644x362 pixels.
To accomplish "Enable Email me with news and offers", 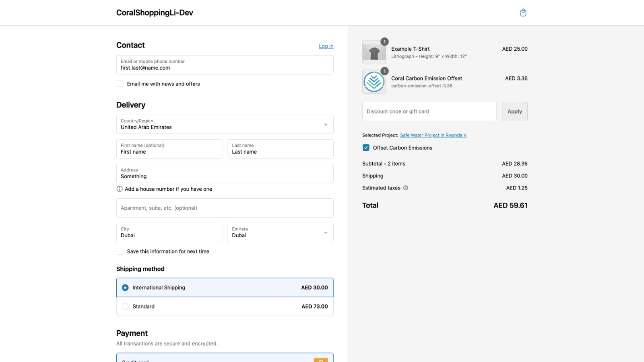I will pos(120,84).
